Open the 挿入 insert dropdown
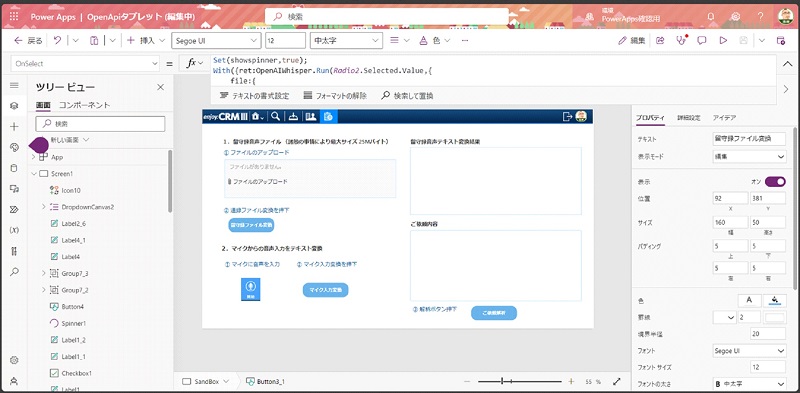Viewport: 800px width, 393px height. point(146,40)
